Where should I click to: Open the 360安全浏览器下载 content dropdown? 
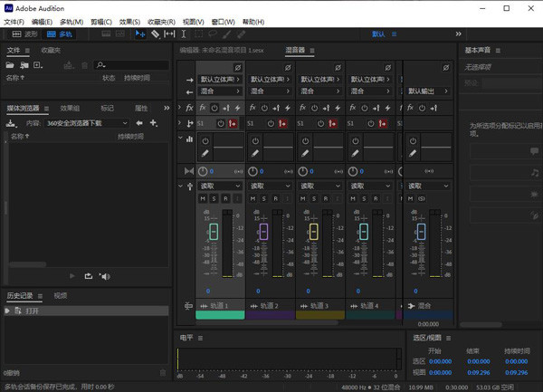click(86, 122)
